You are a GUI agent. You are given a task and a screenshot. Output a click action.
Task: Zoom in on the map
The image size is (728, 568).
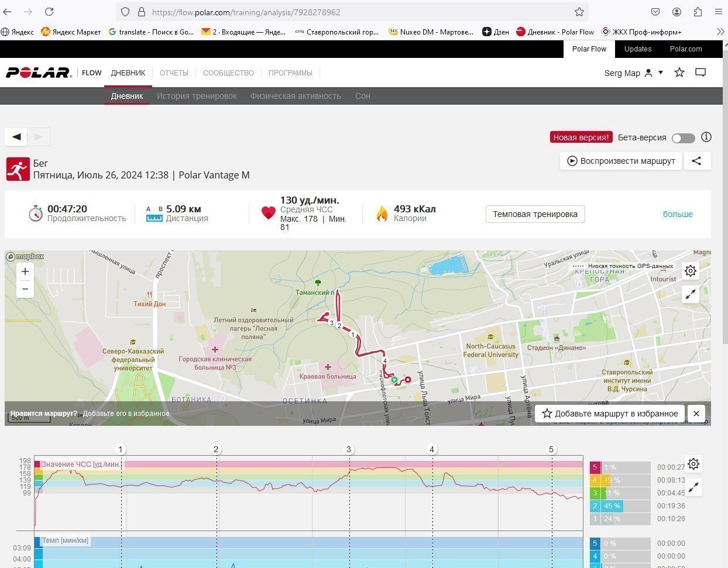coord(25,271)
